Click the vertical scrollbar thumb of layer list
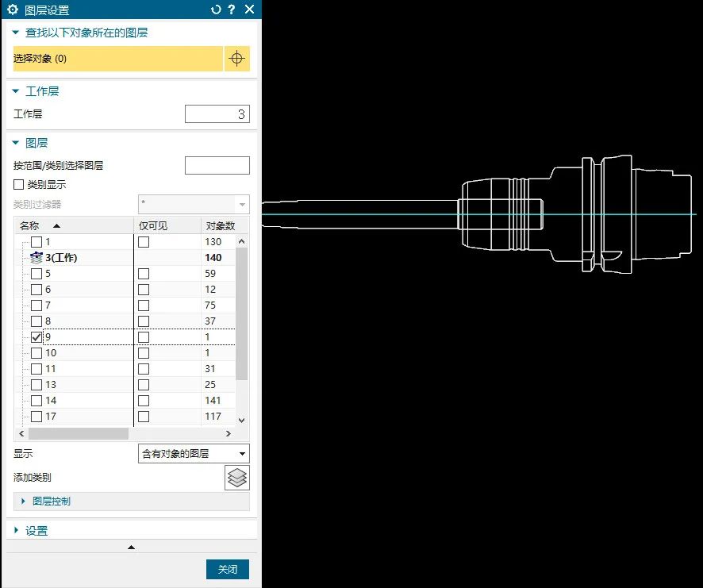 [242, 313]
